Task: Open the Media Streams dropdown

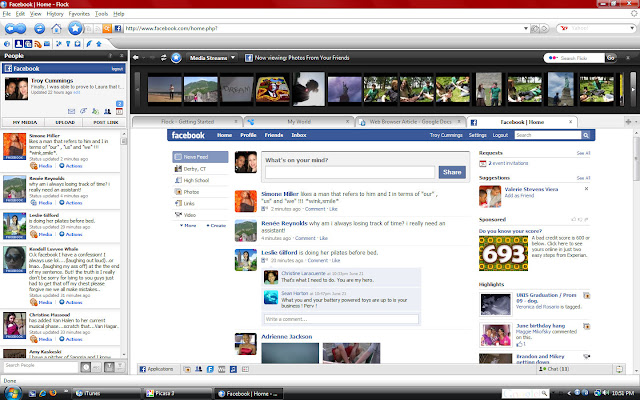Action: click(212, 58)
